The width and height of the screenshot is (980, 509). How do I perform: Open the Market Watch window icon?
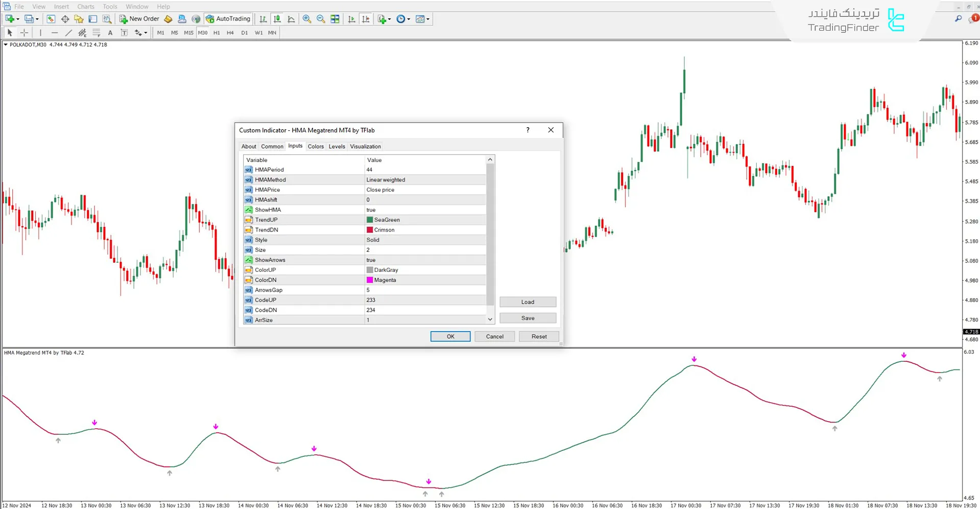point(51,19)
